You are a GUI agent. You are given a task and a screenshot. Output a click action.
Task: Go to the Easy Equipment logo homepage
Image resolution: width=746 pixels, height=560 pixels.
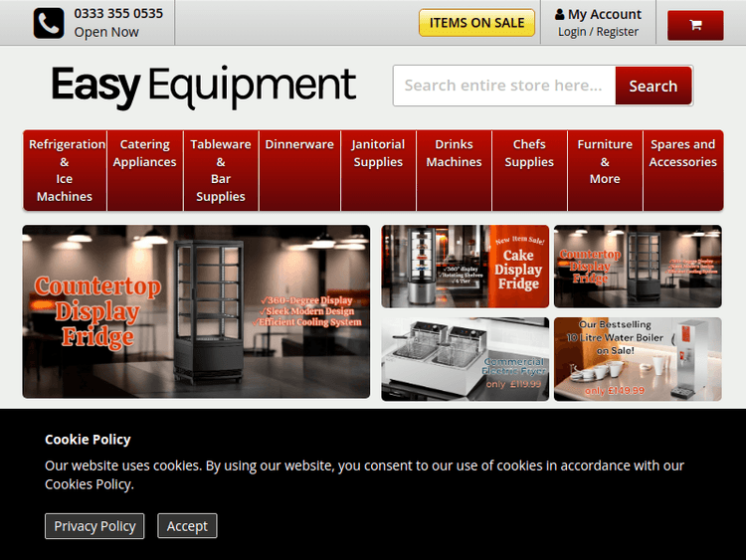[x=203, y=87]
